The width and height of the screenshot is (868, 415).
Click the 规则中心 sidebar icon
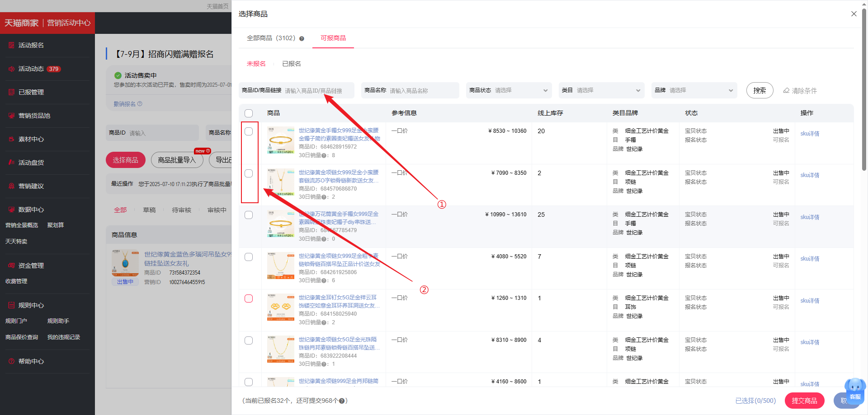tap(12, 305)
